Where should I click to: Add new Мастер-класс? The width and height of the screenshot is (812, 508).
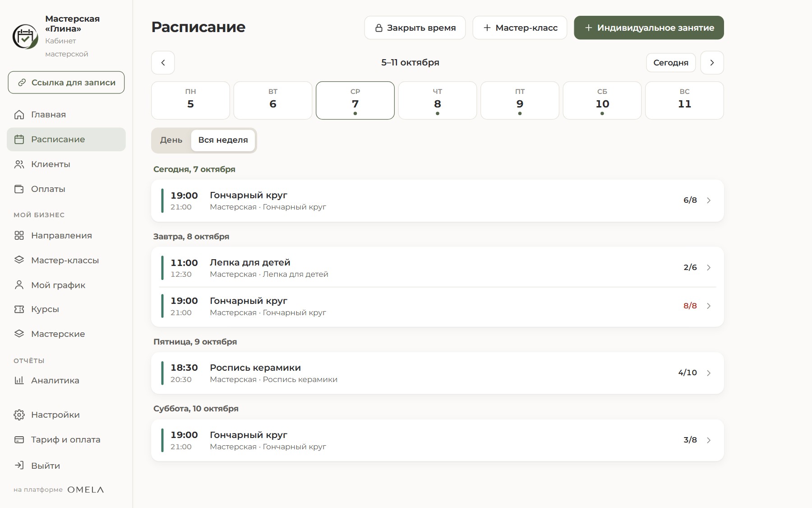tap(520, 28)
